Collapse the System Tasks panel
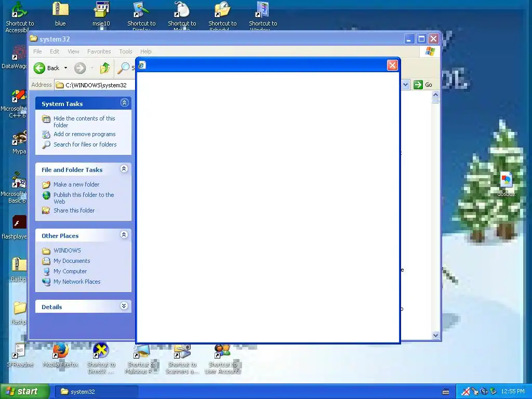Screen dimensions: 532x399 124,103
